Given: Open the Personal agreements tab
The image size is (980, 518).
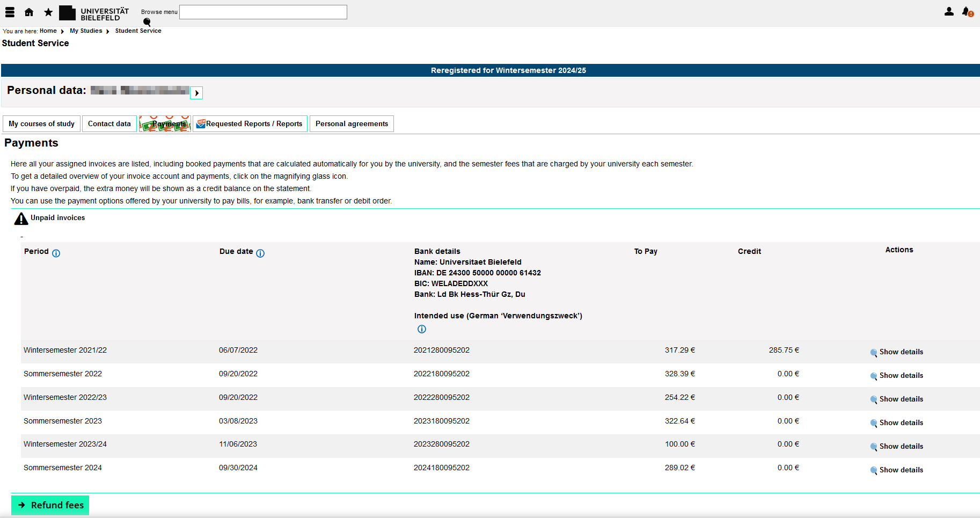Looking at the screenshot, I should click(x=352, y=123).
